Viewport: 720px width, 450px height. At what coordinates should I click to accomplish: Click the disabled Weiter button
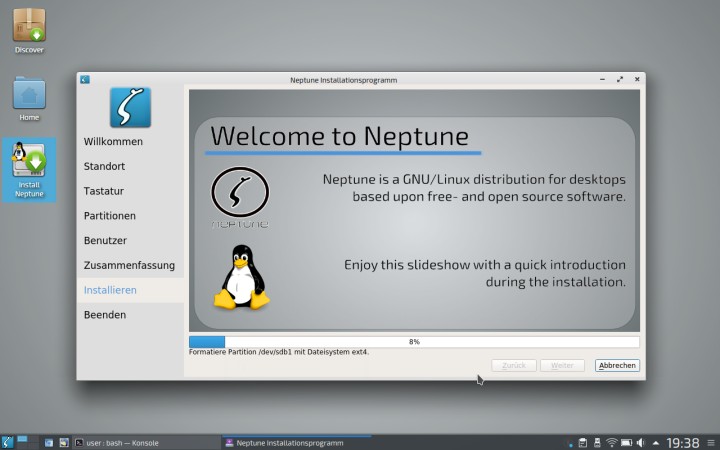pyautogui.click(x=562, y=366)
